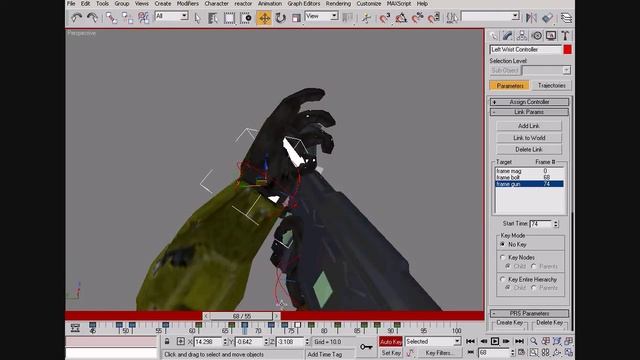Switch to the Trajectories tab
640x360 pixels.
(x=551, y=85)
